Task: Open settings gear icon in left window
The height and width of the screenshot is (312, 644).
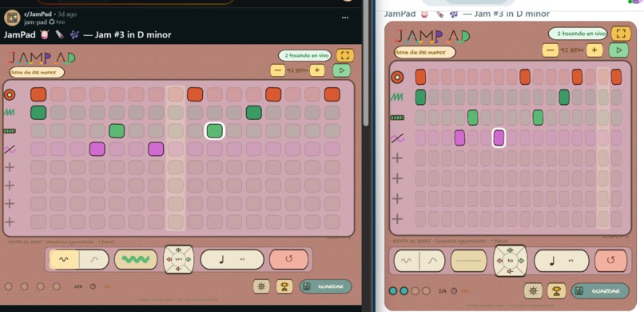Action: tap(261, 286)
